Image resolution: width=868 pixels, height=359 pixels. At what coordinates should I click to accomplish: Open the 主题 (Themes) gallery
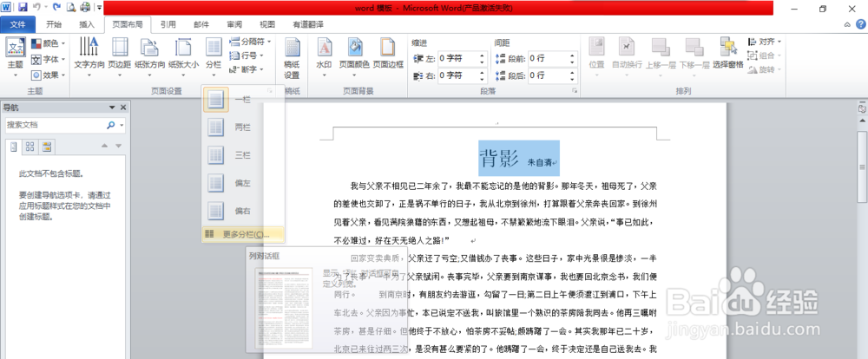pos(16,58)
